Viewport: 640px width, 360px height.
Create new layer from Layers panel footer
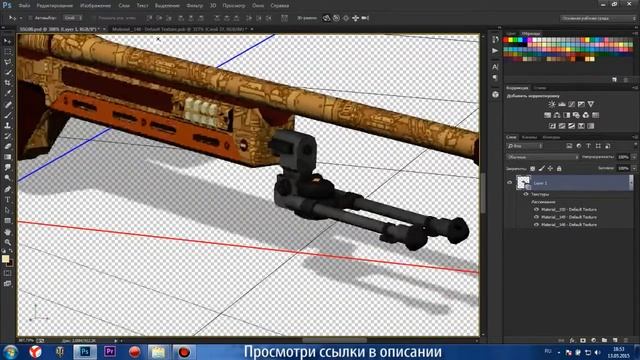pyautogui.click(x=615, y=340)
